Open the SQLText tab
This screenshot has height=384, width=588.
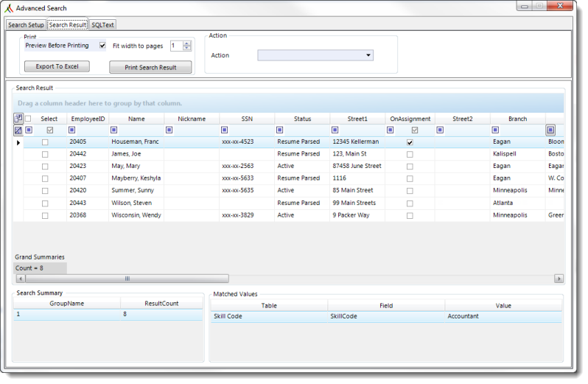click(103, 25)
